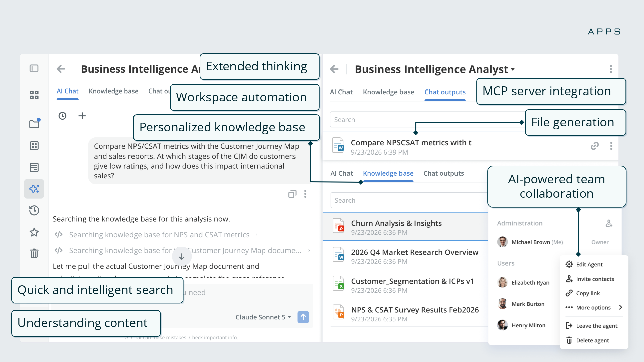The height and width of the screenshot is (362, 644).
Task: Open favorites star icon in sidebar
Action: tap(34, 232)
